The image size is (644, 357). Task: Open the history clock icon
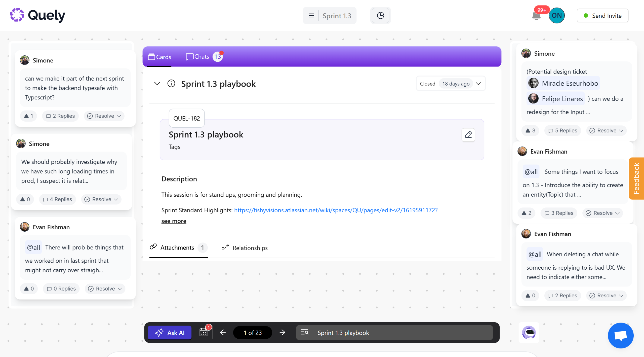click(380, 16)
